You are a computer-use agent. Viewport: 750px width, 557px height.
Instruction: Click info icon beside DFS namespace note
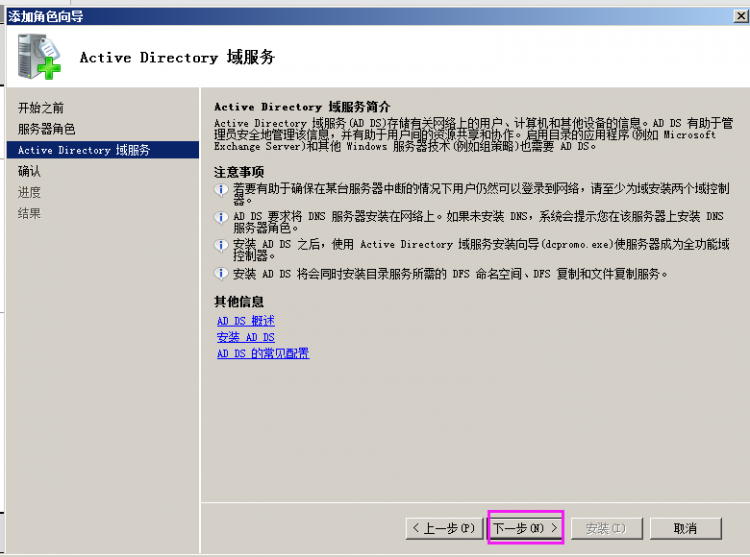click(x=221, y=274)
